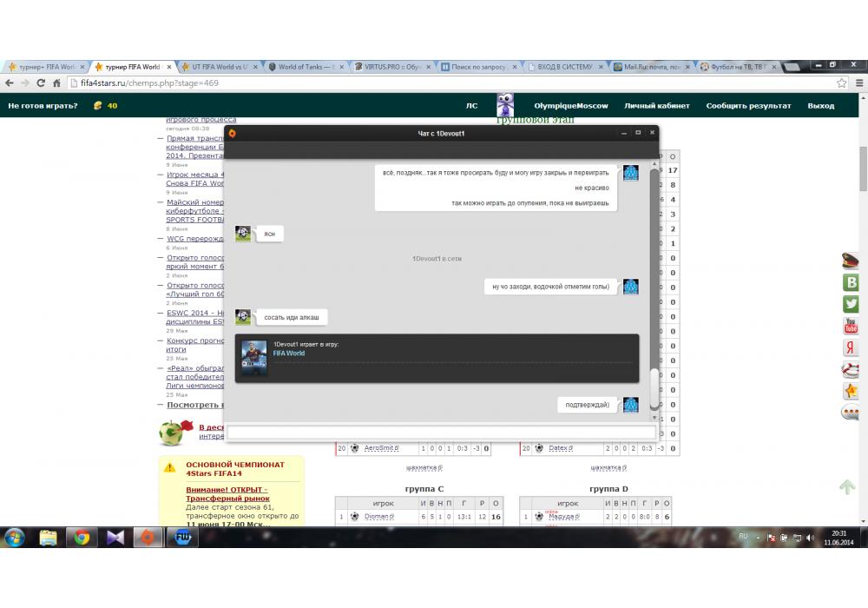This screenshot has height=608, width=868.
Task: Click the OlympiqueMoscow username
Action: [x=571, y=106]
